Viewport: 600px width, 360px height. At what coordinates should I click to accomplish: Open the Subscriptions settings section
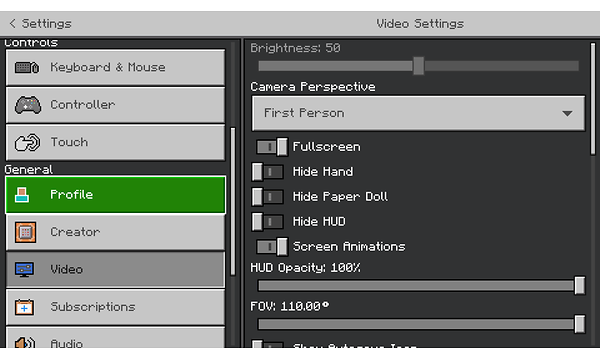(x=116, y=307)
